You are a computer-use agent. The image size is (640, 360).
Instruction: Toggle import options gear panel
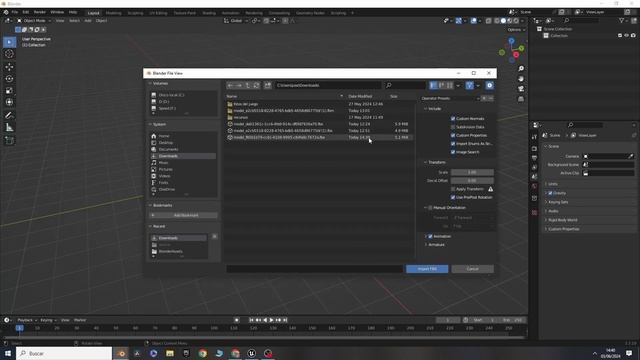click(x=489, y=85)
